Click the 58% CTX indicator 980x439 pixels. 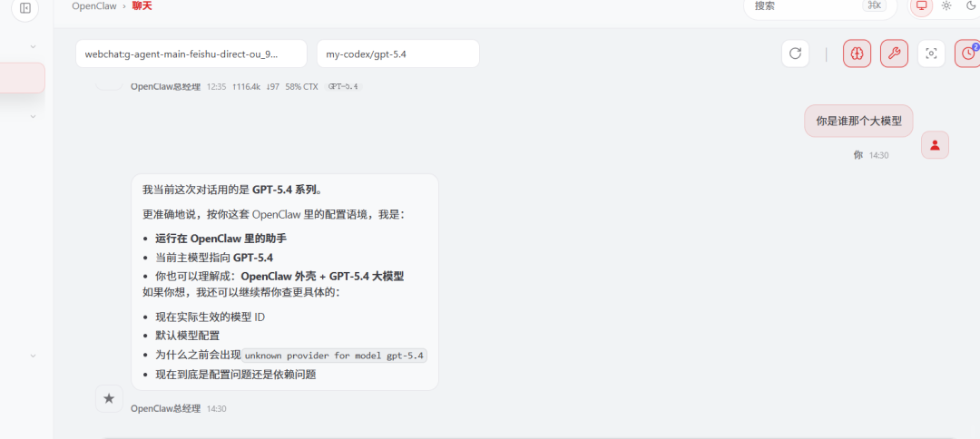pyautogui.click(x=302, y=87)
